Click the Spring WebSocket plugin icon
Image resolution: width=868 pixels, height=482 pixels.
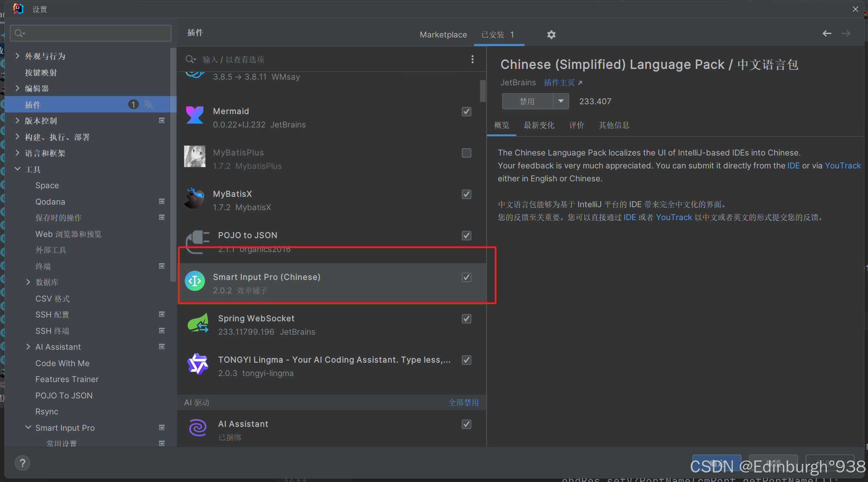(x=198, y=323)
